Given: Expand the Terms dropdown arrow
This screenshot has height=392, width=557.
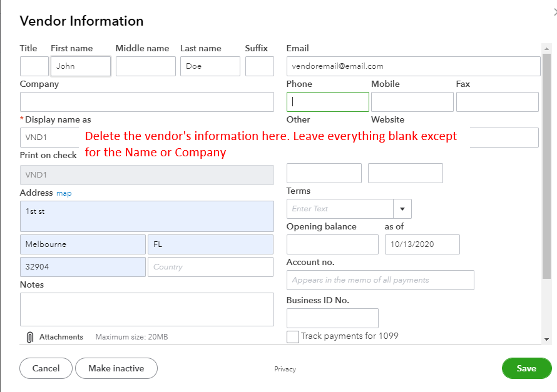Looking at the screenshot, I should click(402, 209).
